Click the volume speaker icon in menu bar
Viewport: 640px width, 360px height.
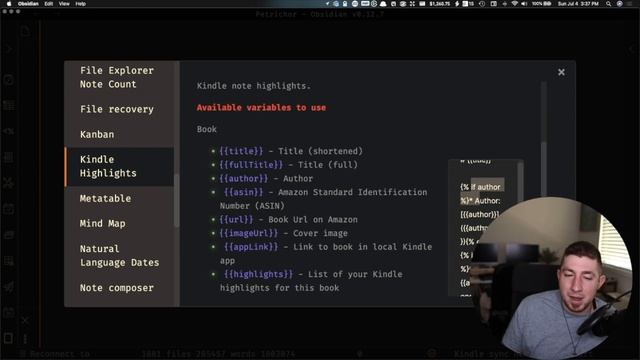(524, 4)
